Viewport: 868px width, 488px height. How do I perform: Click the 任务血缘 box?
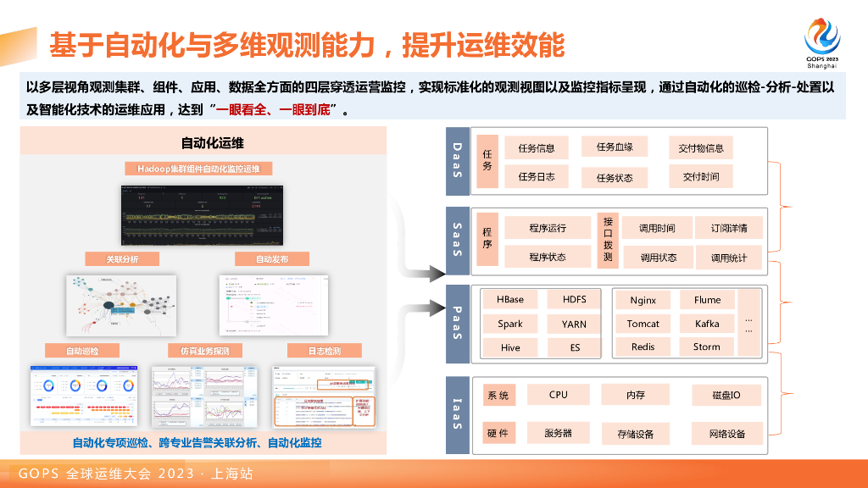coord(615,147)
